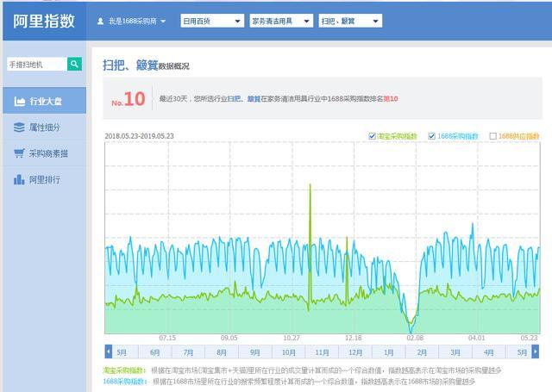Enable the 1688供应指数 checkbox
Viewport: 552px width, 392px height.
492,136
